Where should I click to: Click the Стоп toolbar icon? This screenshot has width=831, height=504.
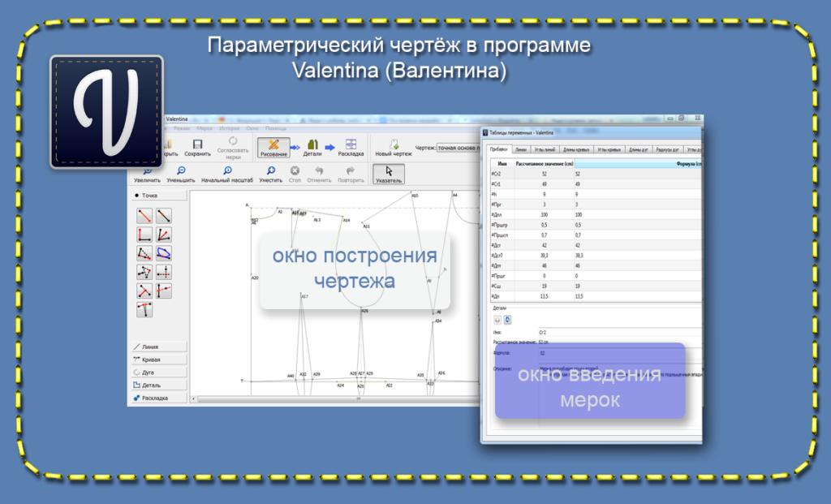coord(295,174)
